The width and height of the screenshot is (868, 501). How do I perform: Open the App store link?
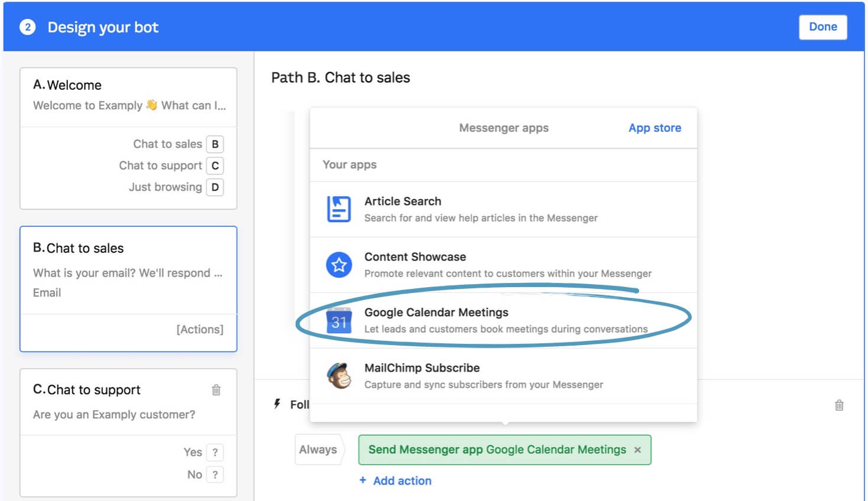pos(654,128)
